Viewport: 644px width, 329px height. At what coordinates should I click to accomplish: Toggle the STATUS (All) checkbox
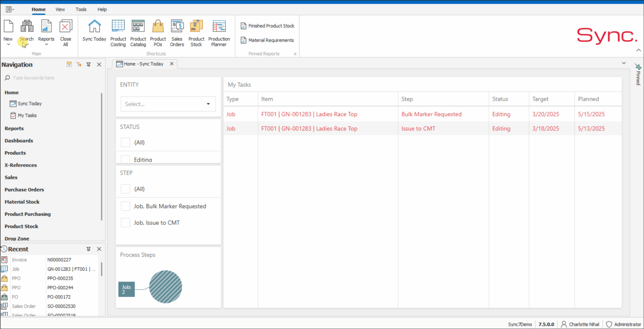pyautogui.click(x=125, y=142)
